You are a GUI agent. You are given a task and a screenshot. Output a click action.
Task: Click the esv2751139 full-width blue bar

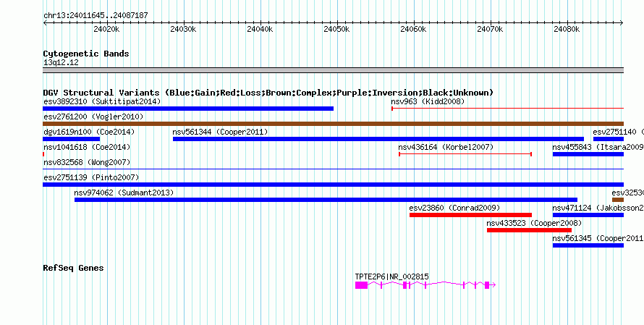(334, 185)
